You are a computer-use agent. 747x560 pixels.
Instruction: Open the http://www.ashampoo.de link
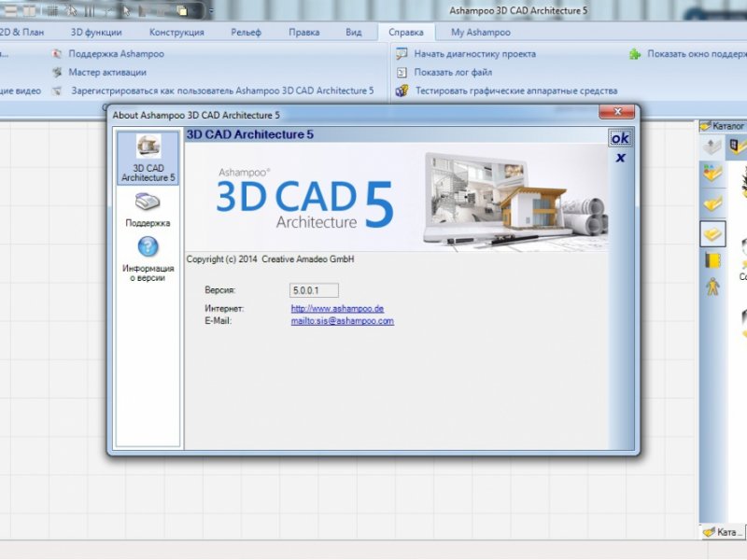coord(337,309)
